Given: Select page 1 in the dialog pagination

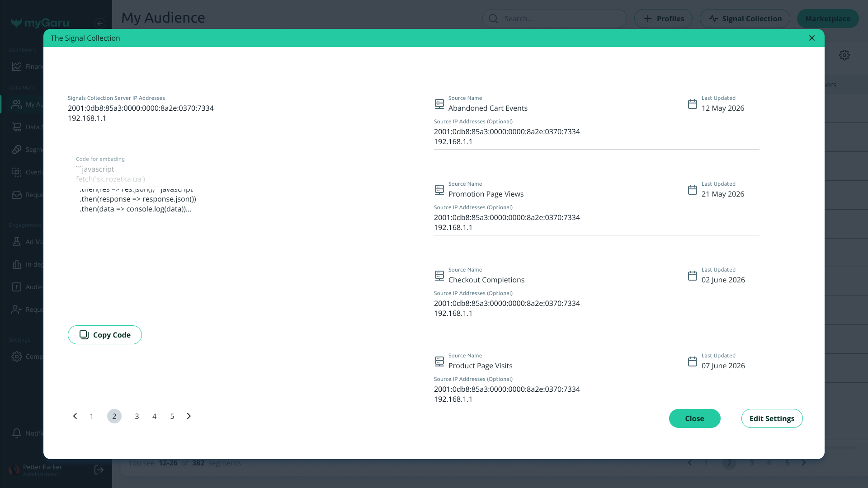Looking at the screenshot, I should (x=92, y=416).
